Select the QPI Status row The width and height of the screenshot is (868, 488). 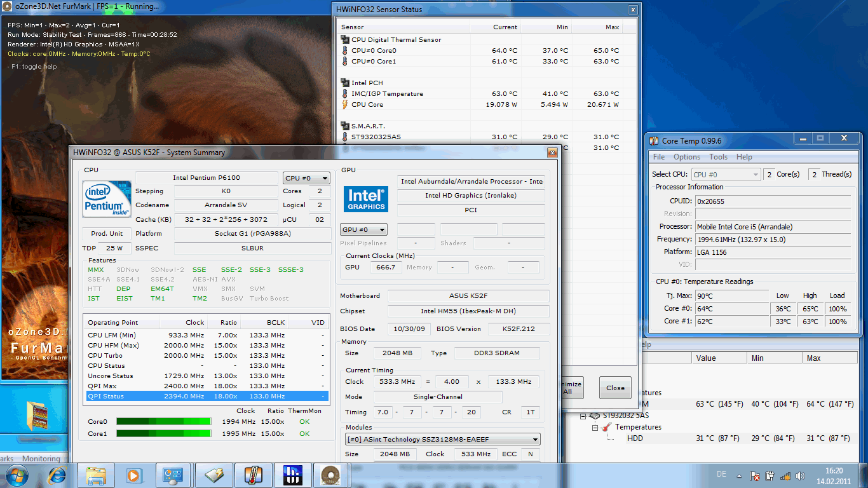point(207,396)
